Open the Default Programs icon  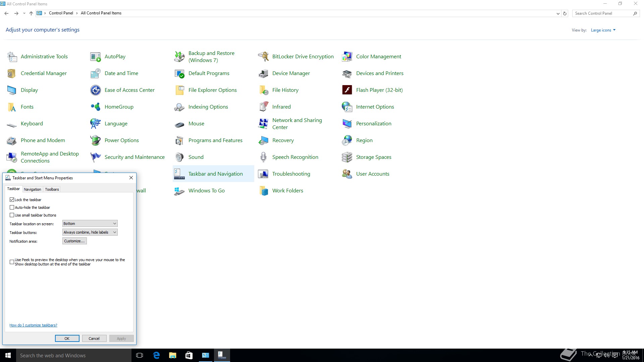(x=179, y=73)
